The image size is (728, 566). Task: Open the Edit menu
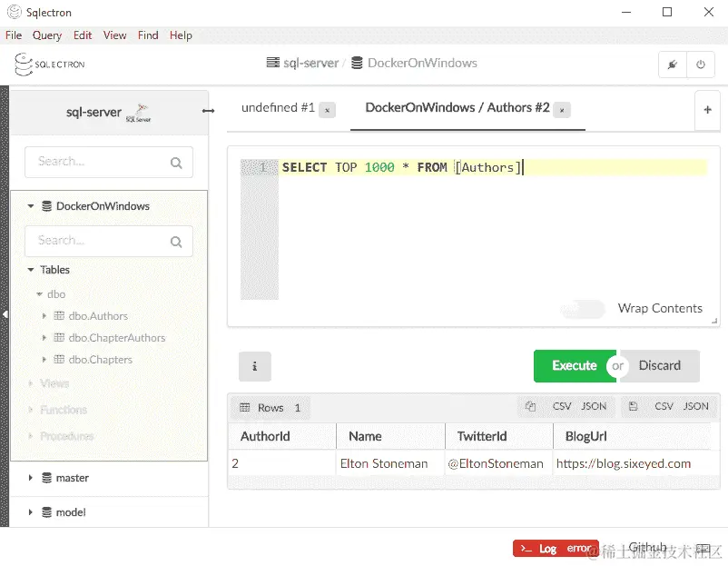point(83,35)
